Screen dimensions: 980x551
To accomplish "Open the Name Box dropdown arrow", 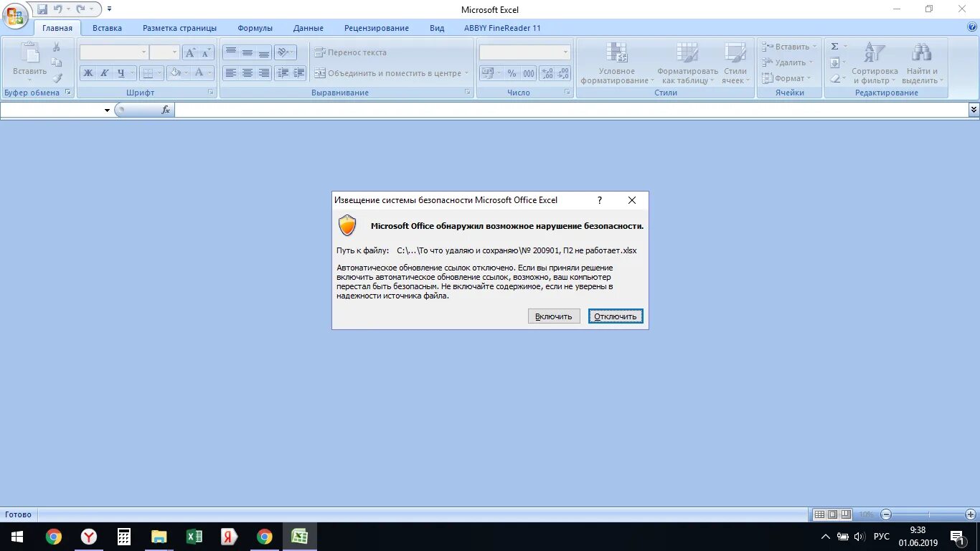I will 108,110.
